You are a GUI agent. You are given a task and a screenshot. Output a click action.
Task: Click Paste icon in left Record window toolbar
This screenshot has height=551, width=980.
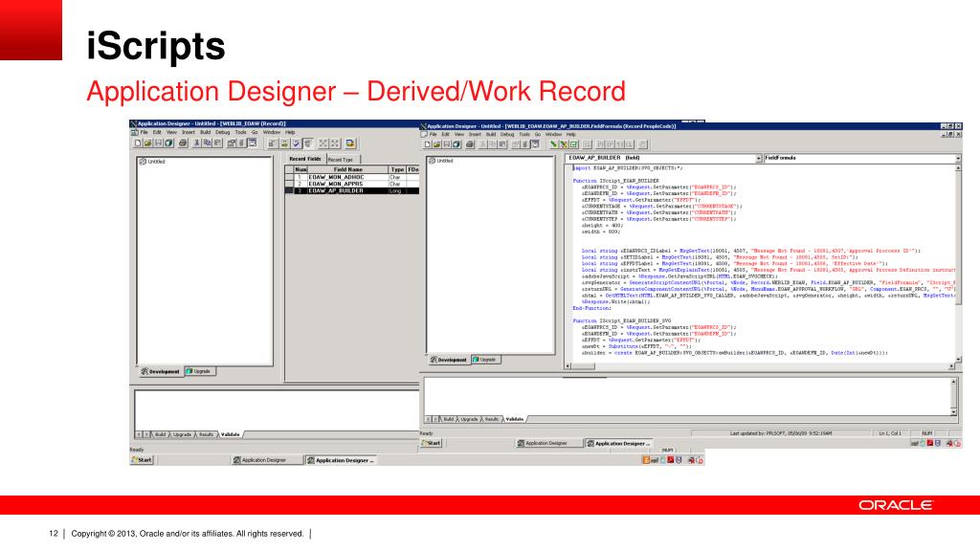pyautogui.click(x=217, y=143)
